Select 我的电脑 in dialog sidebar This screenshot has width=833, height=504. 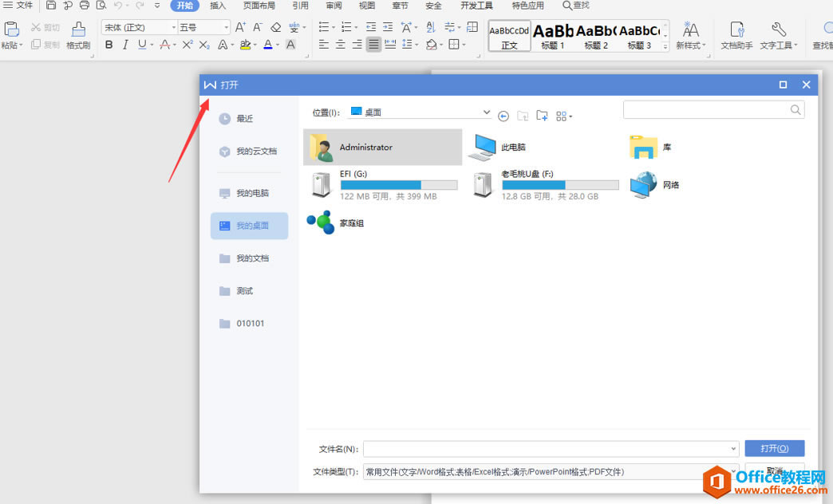pyautogui.click(x=249, y=193)
